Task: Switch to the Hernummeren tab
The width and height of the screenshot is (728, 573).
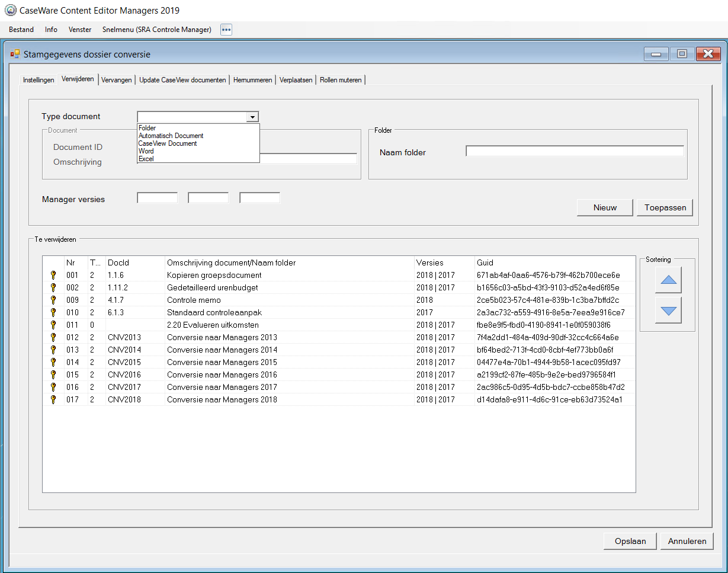Action: (x=253, y=80)
